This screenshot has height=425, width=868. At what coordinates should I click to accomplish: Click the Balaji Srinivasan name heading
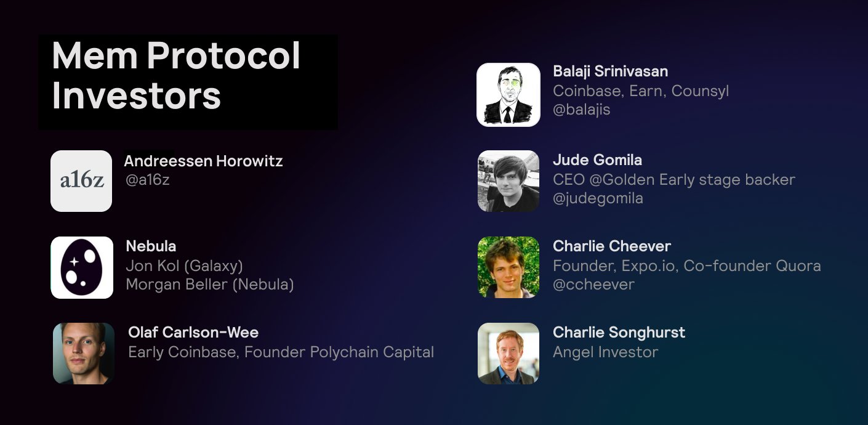click(611, 71)
